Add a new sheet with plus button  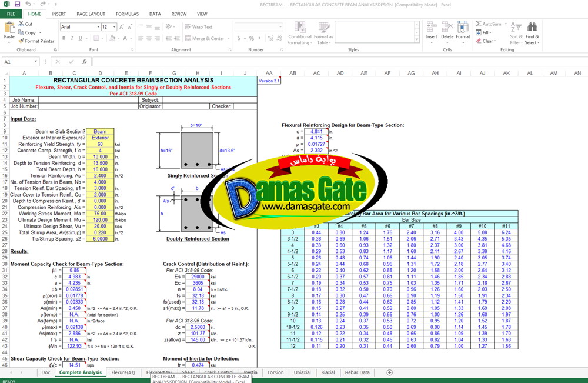pyautogui.click(x=390, y=372)
